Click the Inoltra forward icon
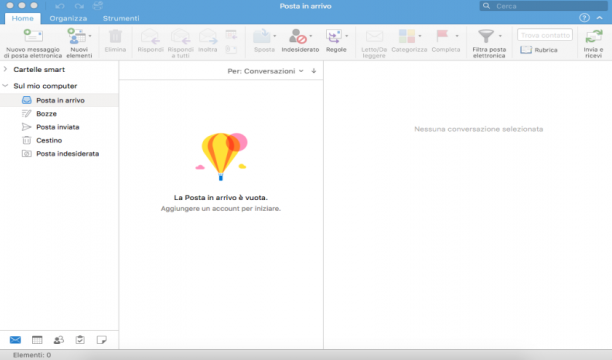This screenshot has height=360, width=612. click(x=208, y=36)
